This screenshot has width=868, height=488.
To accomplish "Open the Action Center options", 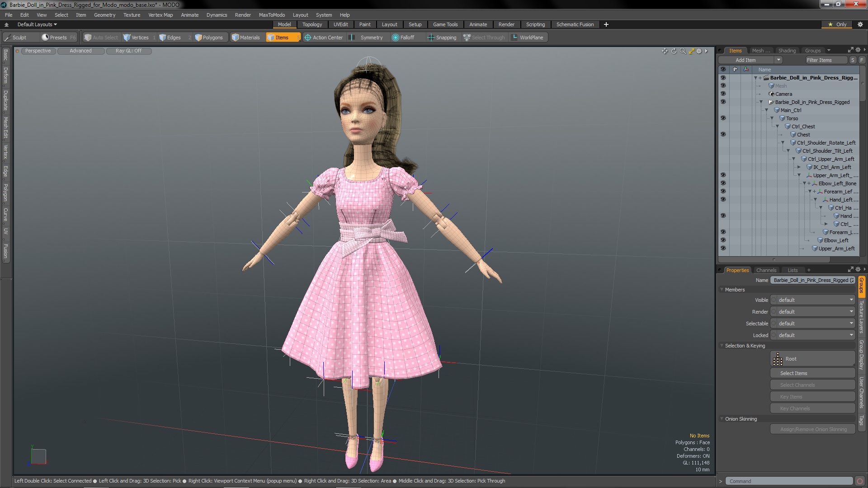I will (x=324, y=38).
